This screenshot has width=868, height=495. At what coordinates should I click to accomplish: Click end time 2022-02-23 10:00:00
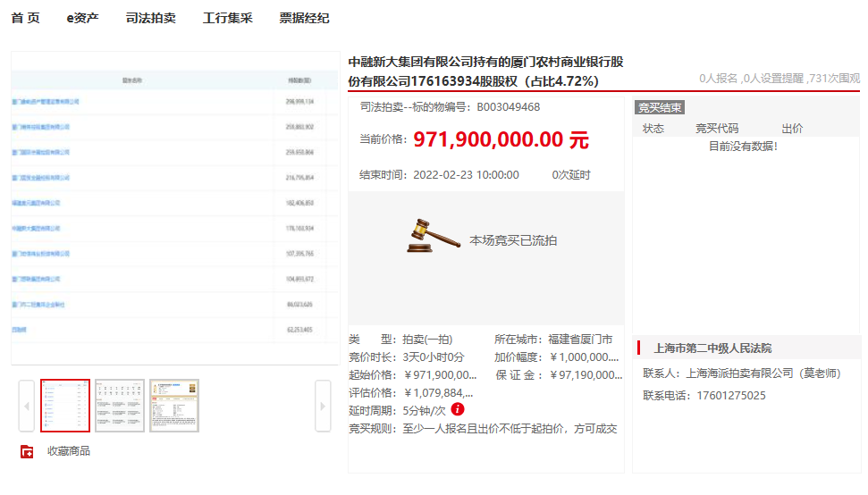(x=466, y=175)
